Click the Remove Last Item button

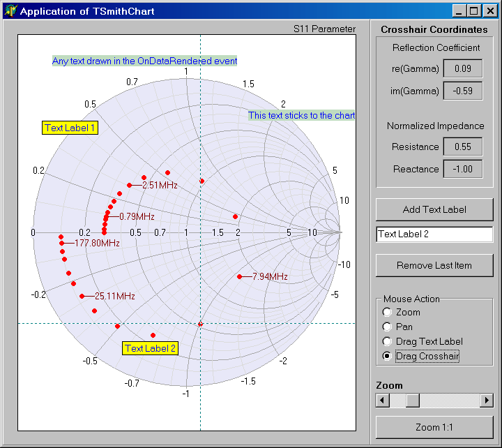point(434,265)
